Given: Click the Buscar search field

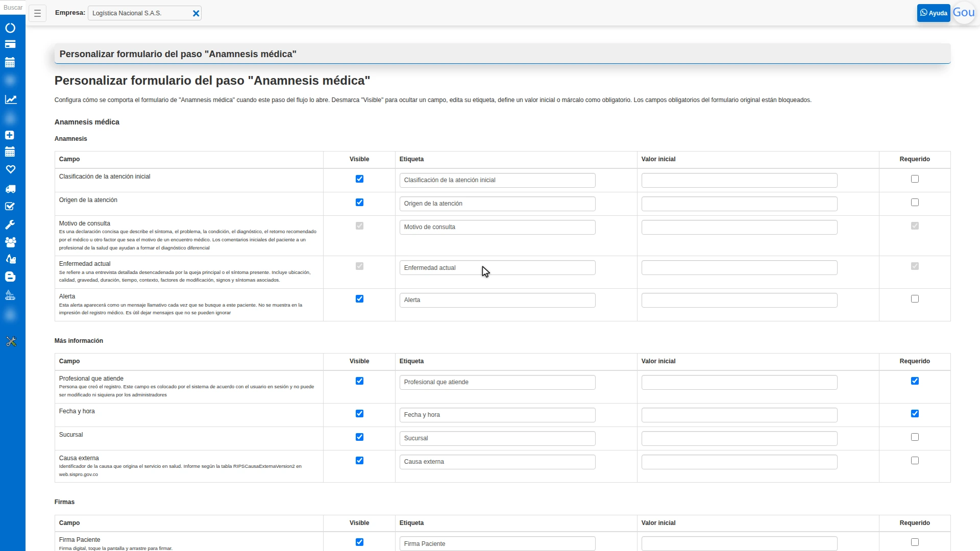Looking at the screenshot, I should coord(13,8).
